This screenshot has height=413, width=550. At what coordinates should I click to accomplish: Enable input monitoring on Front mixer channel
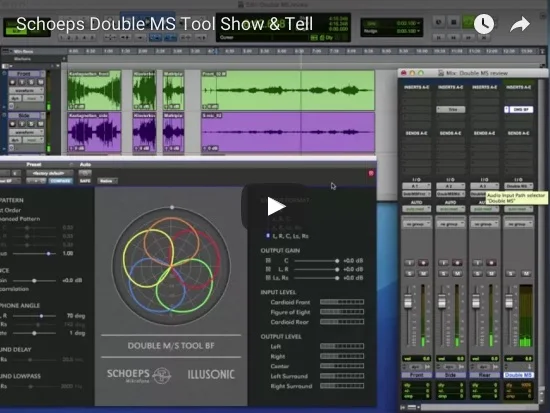409,262
